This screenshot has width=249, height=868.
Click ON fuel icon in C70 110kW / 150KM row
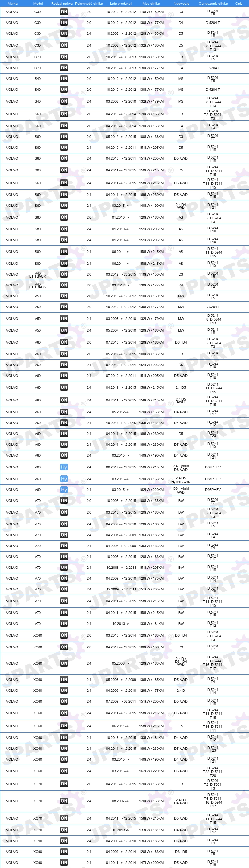point(64,57)
